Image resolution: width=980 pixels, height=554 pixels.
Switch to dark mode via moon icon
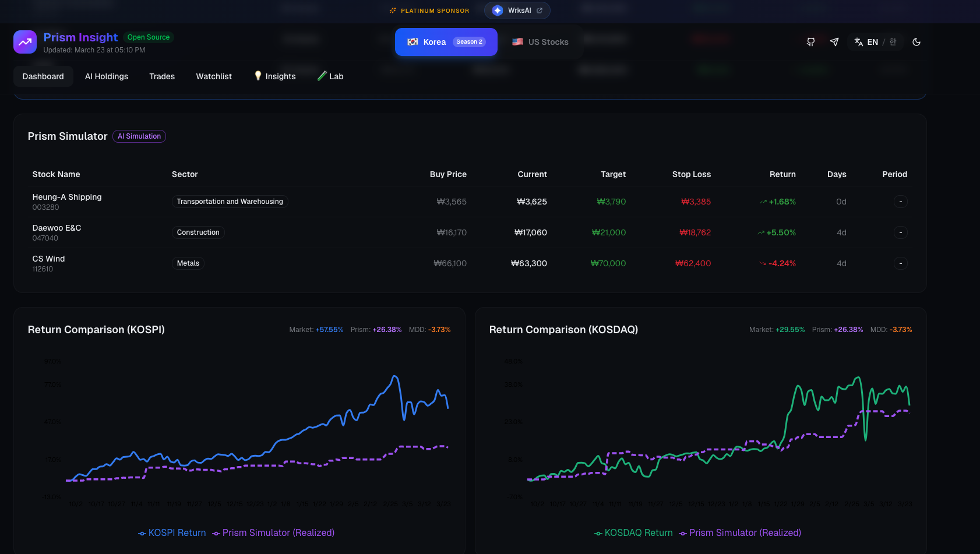[916, 41]
